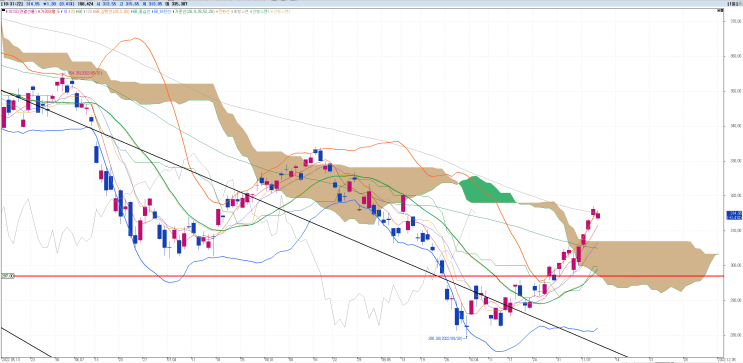743x363 pixels.
Task: Click the current price 314.95 in header
Action: 33,4
